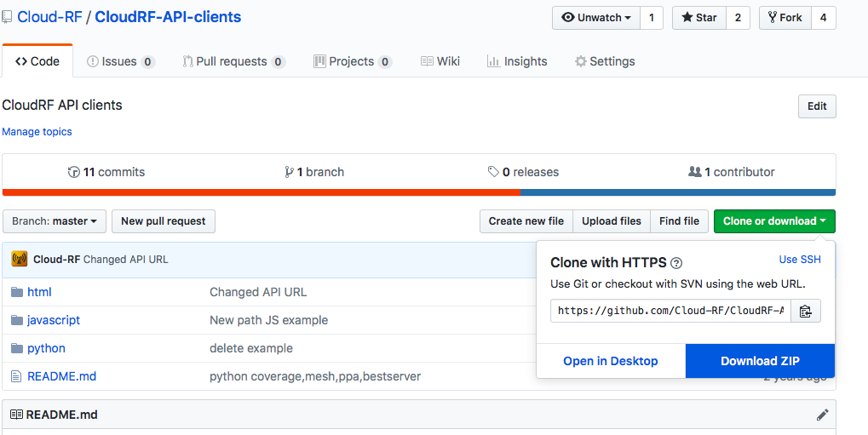
Task: Click the Open in Desktop button
Action: point(611,361)
